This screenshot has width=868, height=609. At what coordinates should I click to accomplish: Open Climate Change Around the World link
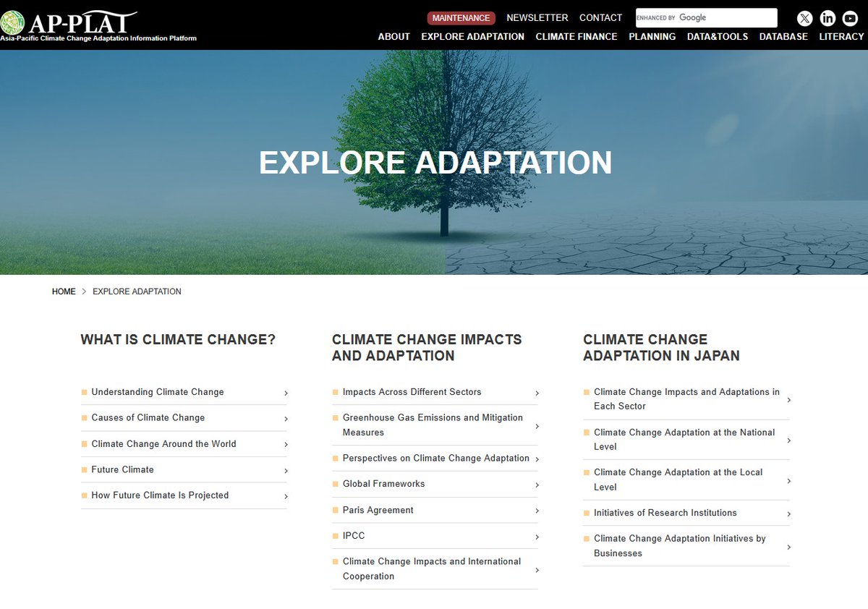click(x=163, y=444)
